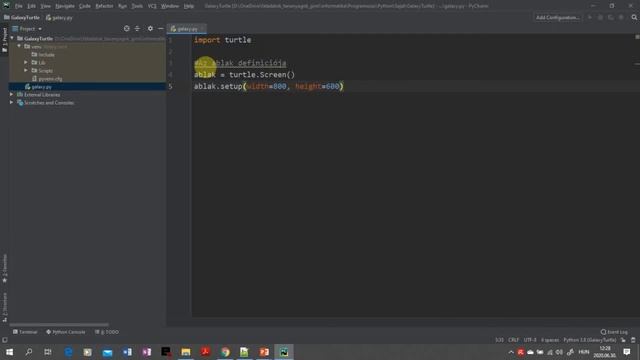Click the Run triangle icon in toolbar
The image size is (640, 360).
tap(589, 18)
